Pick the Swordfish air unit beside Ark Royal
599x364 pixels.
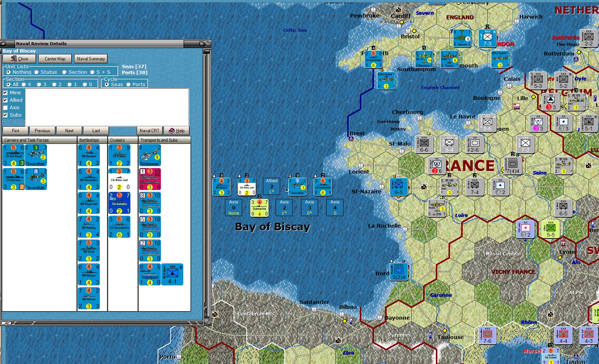click(36, 155)
